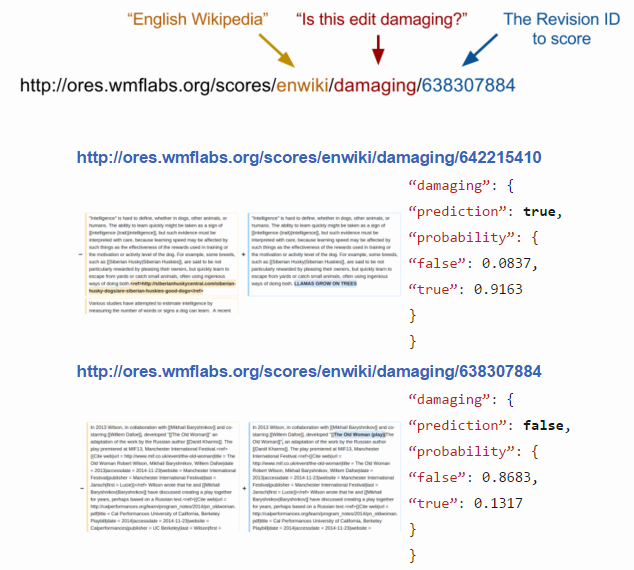This screenshot has height=570, width=634.
Task: Click the first JSON 'damaging' key
Action: pos(449,186)
